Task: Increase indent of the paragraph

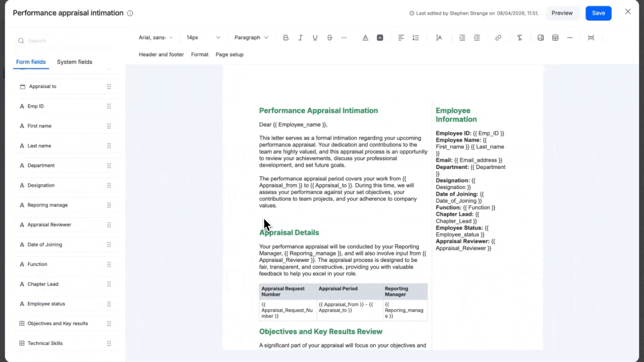Action: coord(462,38)
